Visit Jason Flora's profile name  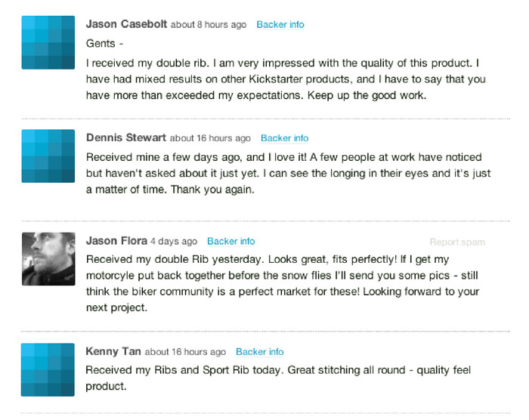116,241
